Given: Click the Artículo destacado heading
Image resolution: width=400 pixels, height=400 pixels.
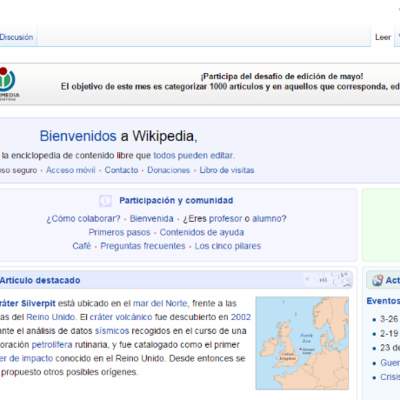Looking at the screenshot, I should (40, 280).
